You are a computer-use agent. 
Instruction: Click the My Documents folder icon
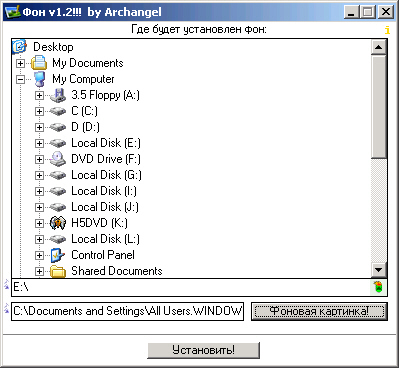click(39, 63)
